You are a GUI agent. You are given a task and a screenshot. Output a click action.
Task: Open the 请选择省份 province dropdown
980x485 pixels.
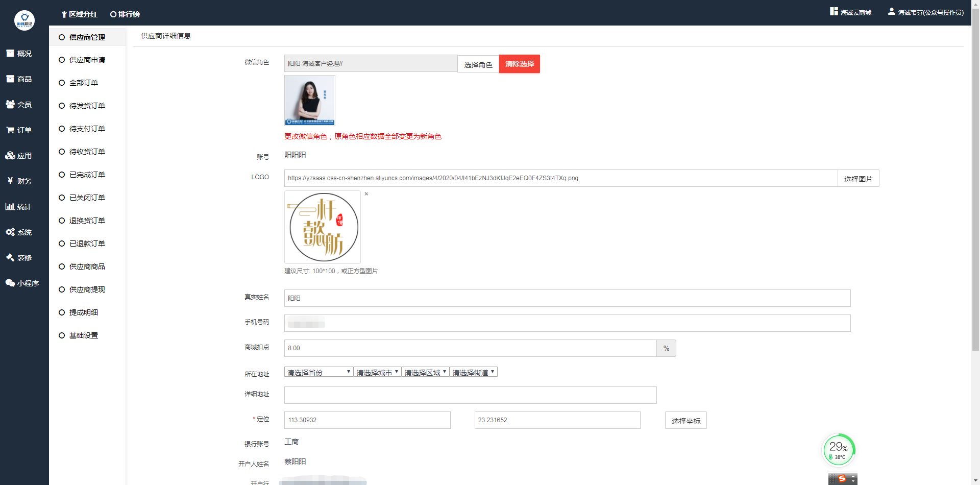coord(319,372)
